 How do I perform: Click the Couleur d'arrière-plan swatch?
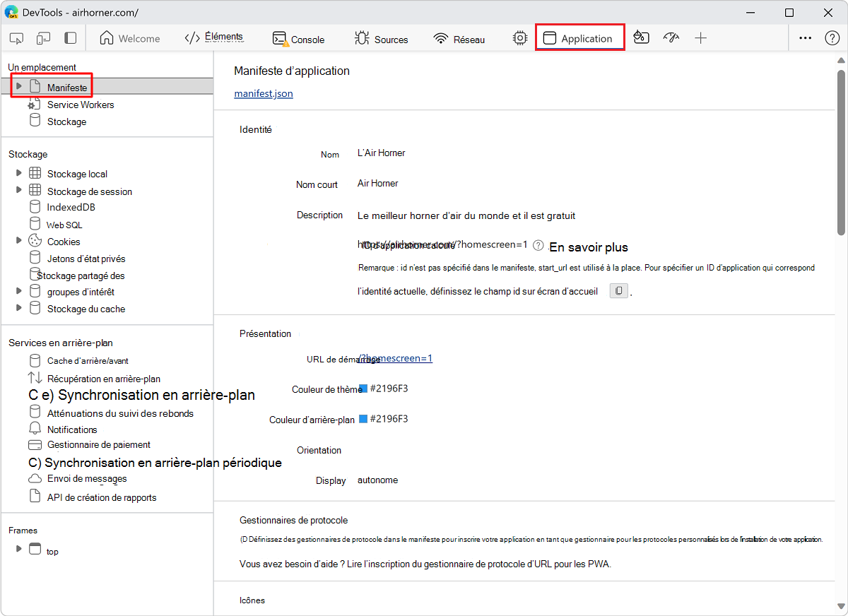click(363, 419)
